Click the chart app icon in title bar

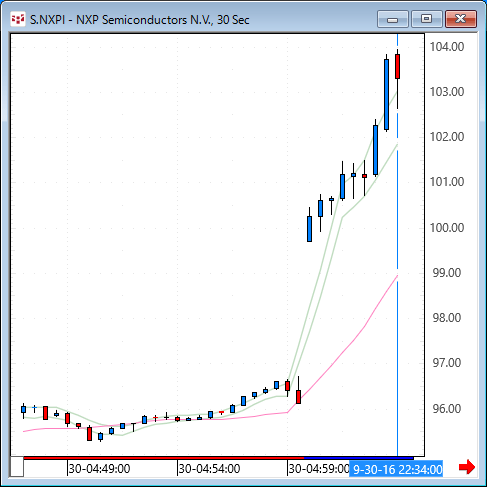point(18,19)
